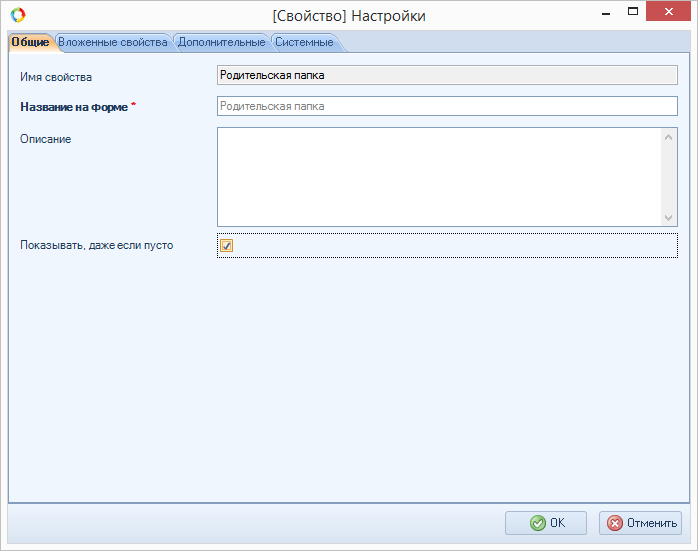
Task: Go to the Дополнительные tab
Action: coord(221,42)
